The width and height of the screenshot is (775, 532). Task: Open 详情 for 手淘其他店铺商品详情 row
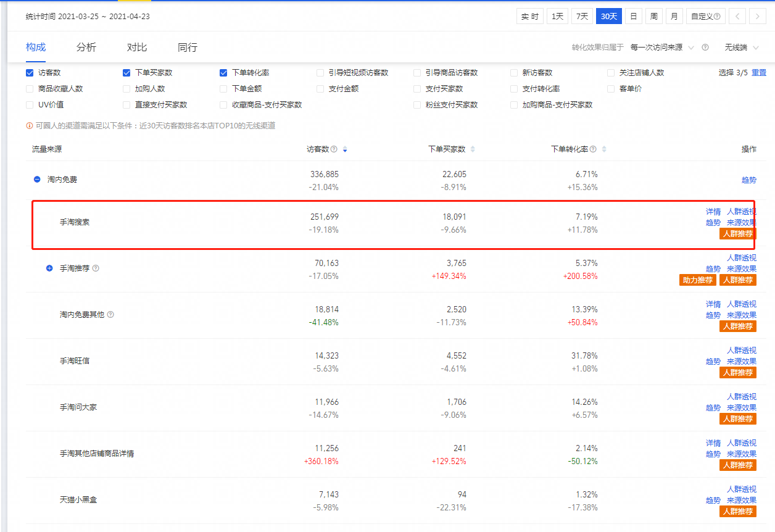click(x=713, y=443)
